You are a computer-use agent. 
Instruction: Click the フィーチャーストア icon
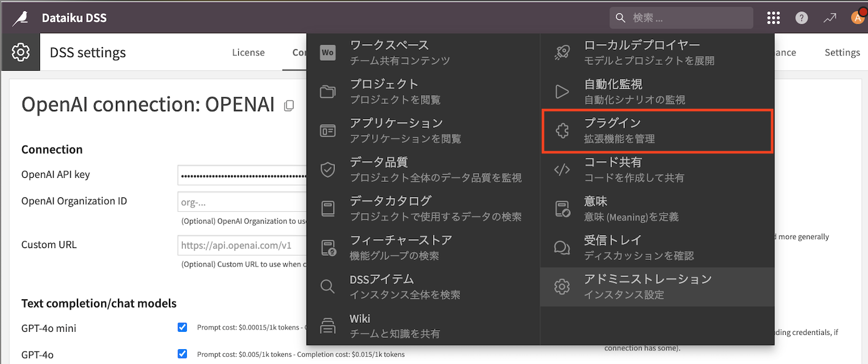tap(328, 248)
